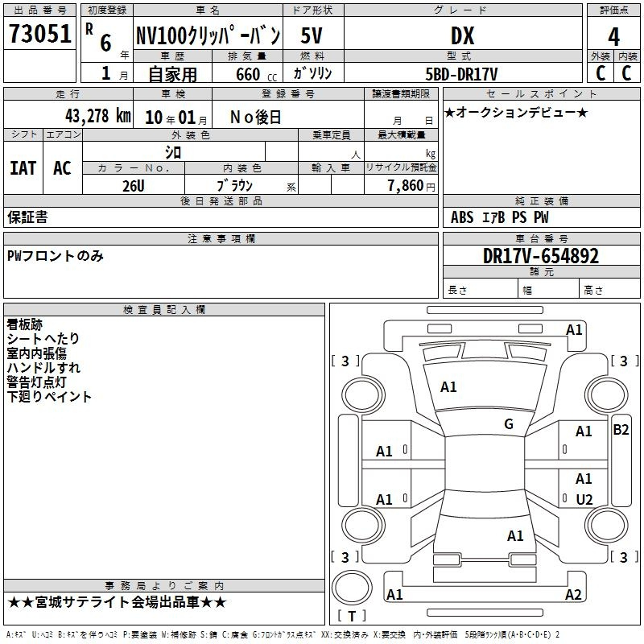The image size is (644, 644).
Task: Select the car name NV100クリッパーバン
Action: click(x=208, y=35)
